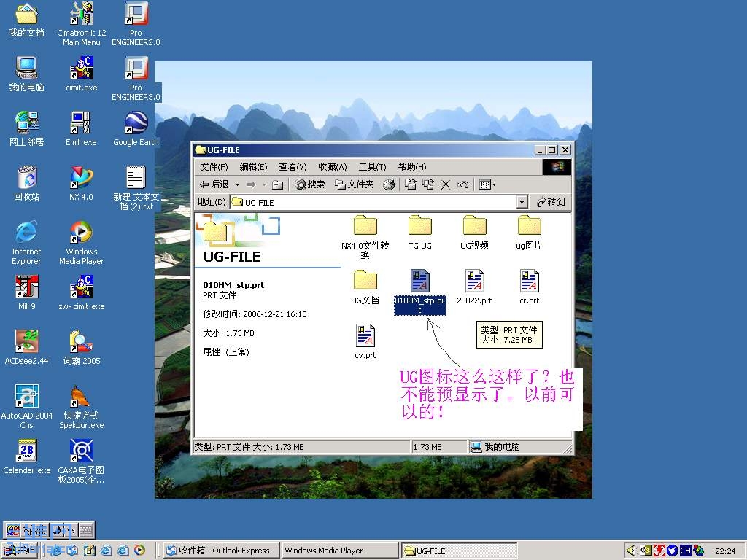Click the 转到 (Go) button
The width and height of the screenshot is (747, 560).
click(551, 202)
